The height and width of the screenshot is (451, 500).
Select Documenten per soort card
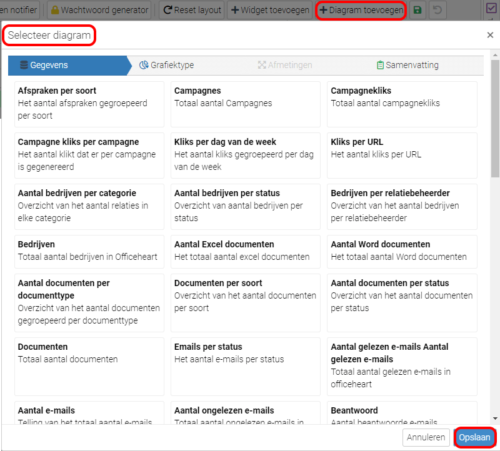[245, 303]
